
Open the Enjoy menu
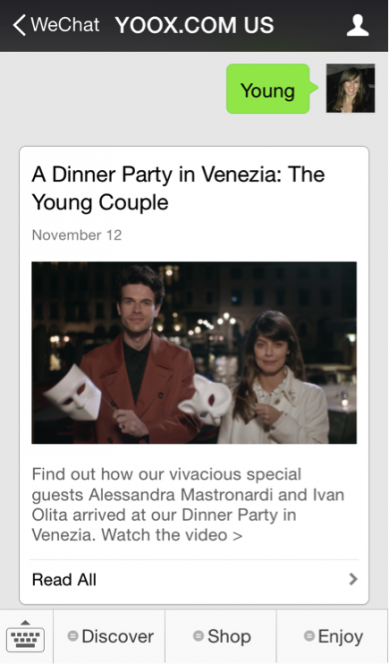[x=333, y=636]
